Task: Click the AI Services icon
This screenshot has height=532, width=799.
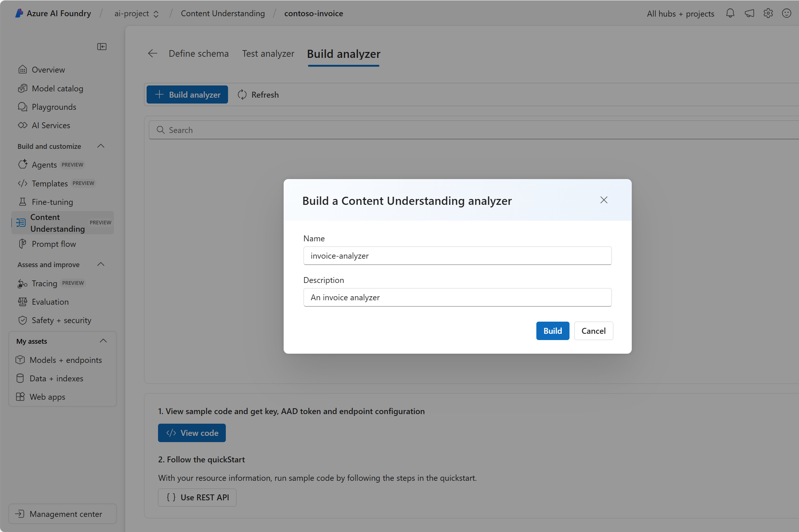Action: (22, 125)
